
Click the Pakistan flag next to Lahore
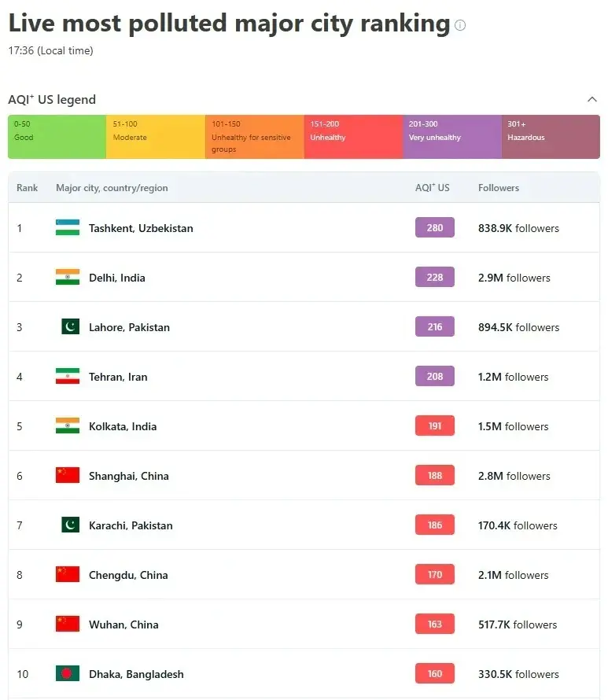[71, 327]
